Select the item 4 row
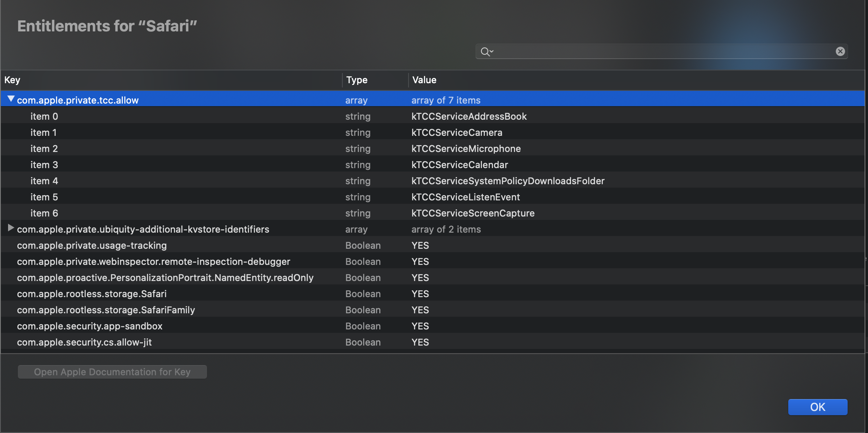Image resolution: width=868 pixels, height=433 pixels. click(x=433, y=181)
